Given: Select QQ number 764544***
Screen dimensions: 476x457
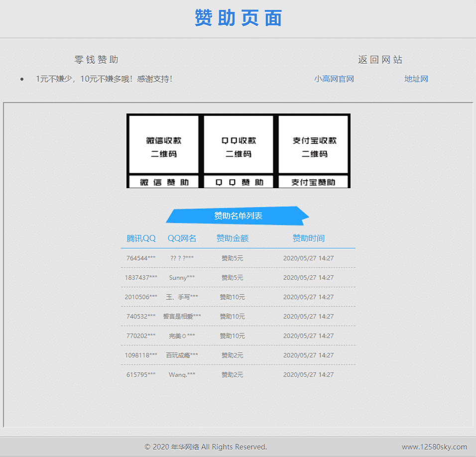Looking at the screenshot, I should pyautogui.click(x=141, y=258).
